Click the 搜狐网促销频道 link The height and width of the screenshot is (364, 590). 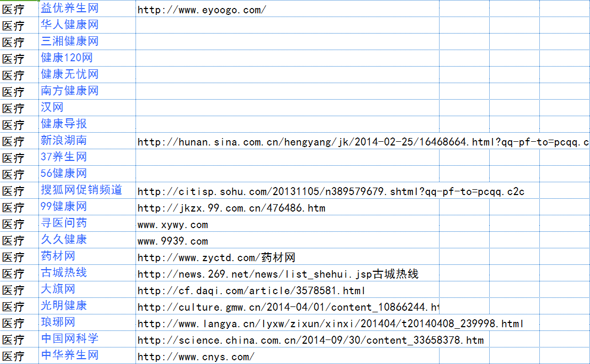(81, 190)
